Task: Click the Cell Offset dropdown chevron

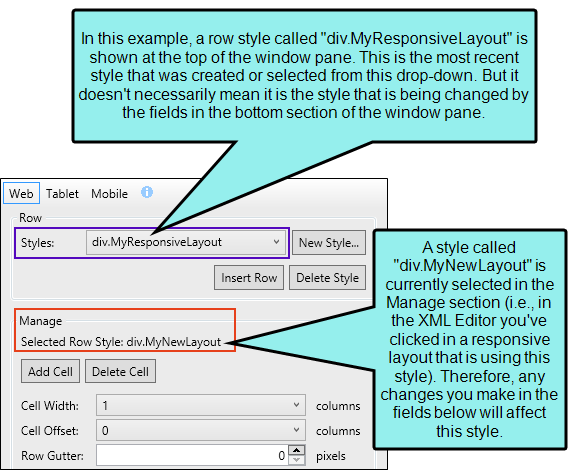Action: (x=296, y=430)
